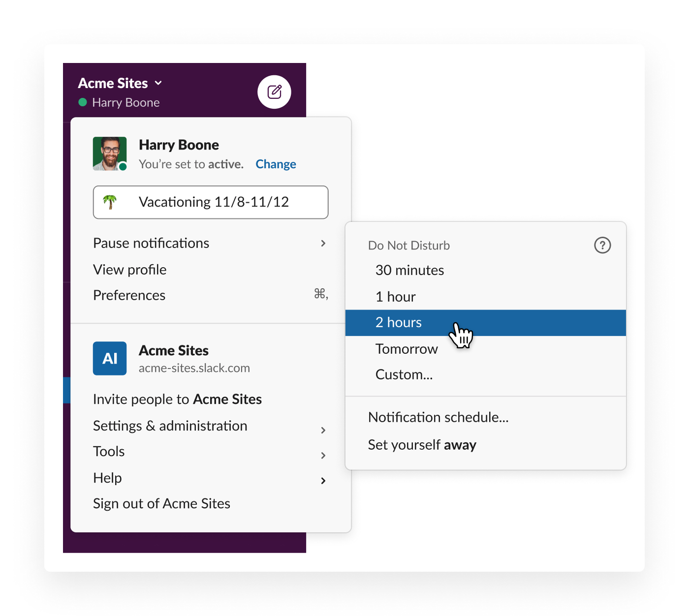Expand the Help submenu arrow
This screenshot has width=689, height=616.
(x=323, y=481)
